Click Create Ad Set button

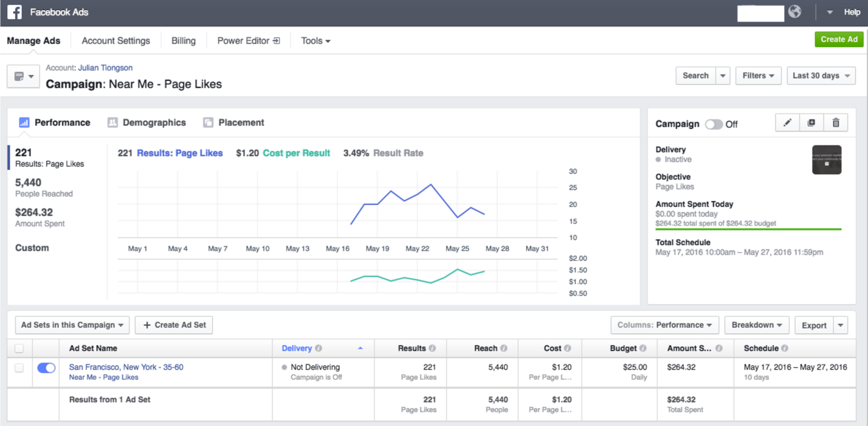coord(174,325)
